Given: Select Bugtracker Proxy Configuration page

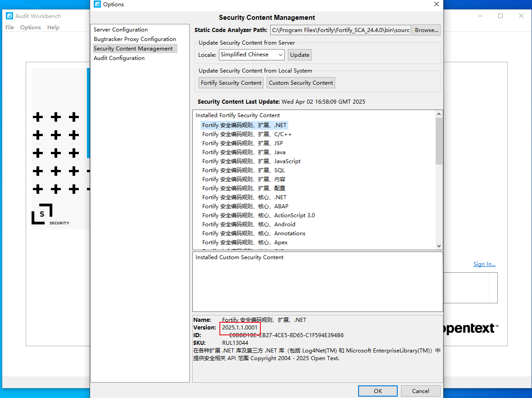Looking at the screenshot, I should (135, 39).
